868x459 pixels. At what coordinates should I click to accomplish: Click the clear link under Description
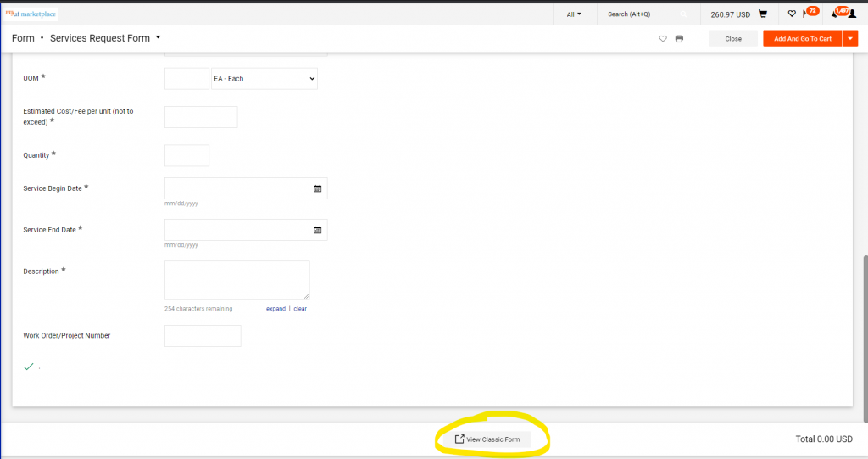[x=300, y=309]
